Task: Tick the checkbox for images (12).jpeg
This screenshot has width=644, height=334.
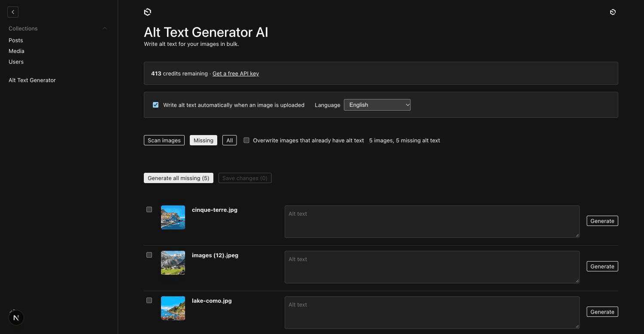Action: (x=149, y=255)
